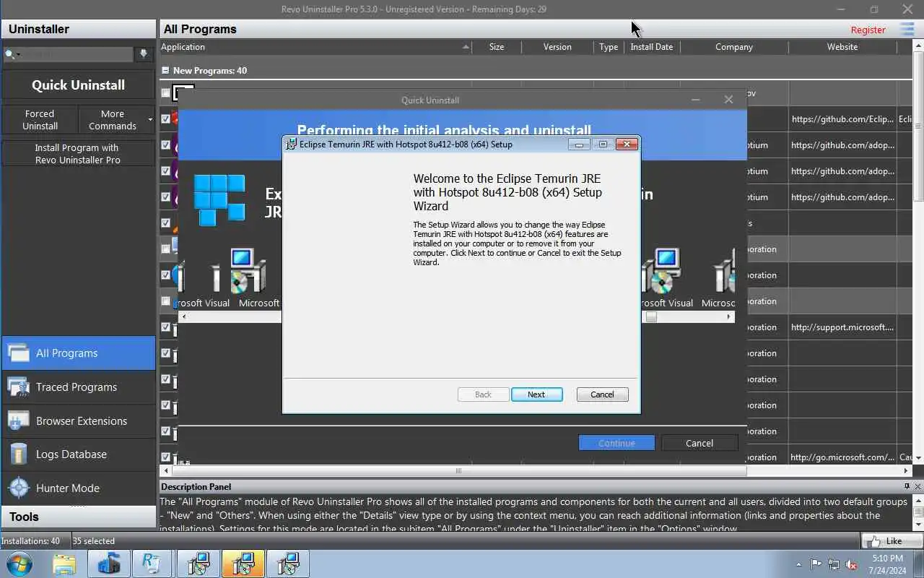Open the hamburger menu icon next to Register
This screenshot has width=924, height=578.
click(907, 29)
